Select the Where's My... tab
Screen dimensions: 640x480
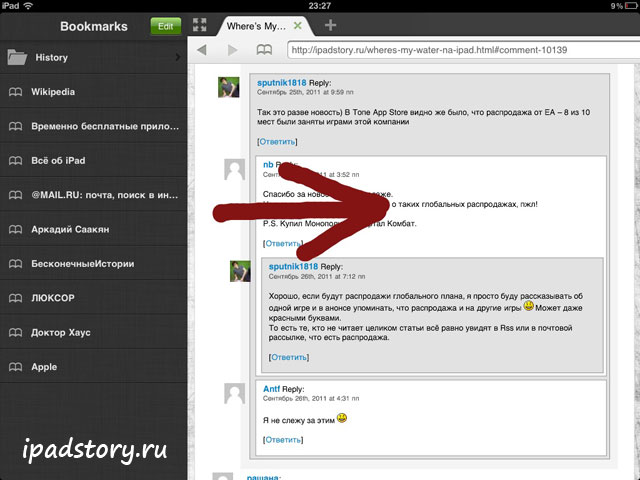pos(262,25)
